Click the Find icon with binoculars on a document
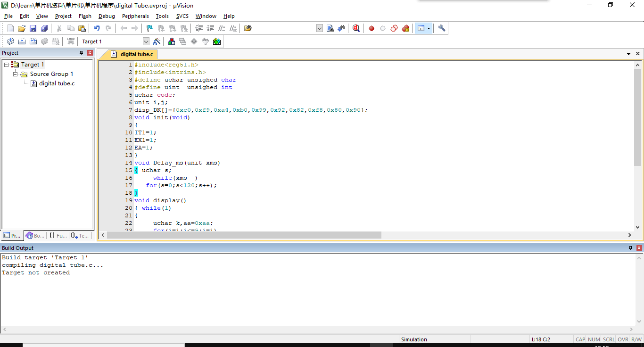Screen dimensions: 644x347 330,28
